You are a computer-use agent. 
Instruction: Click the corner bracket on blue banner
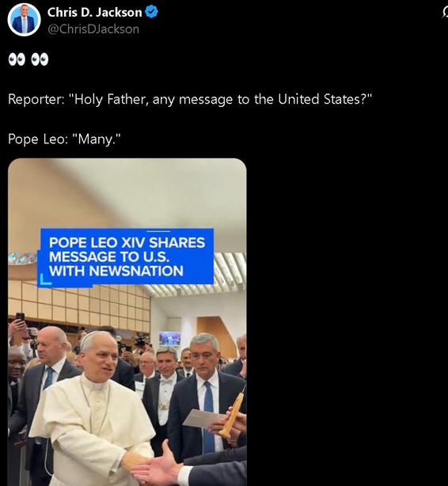46,279
